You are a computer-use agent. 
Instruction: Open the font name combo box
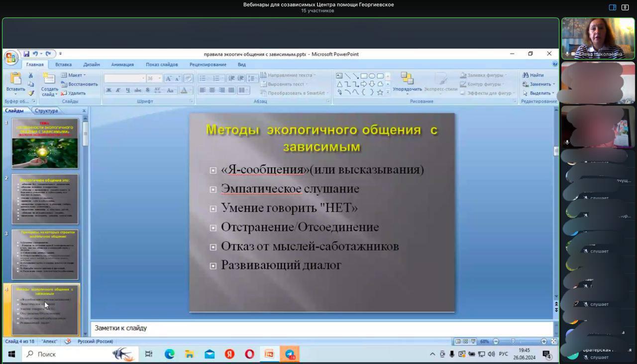point(124,79)
